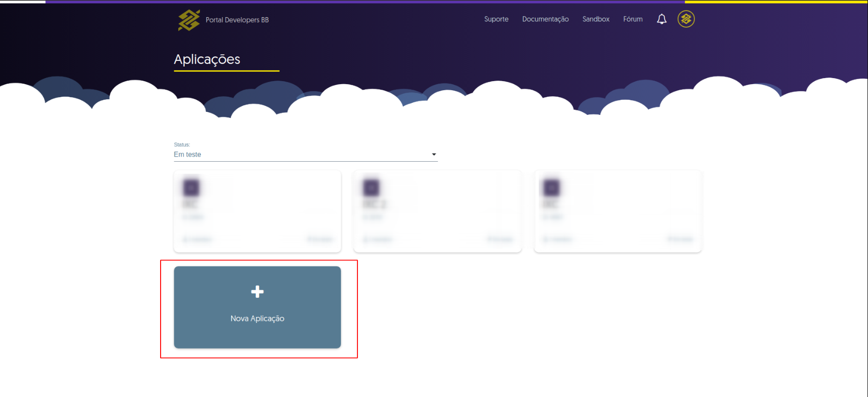Screen dimensions: 868x397
Task: Create a Nova Aplicação
Action: coord(257,307)
